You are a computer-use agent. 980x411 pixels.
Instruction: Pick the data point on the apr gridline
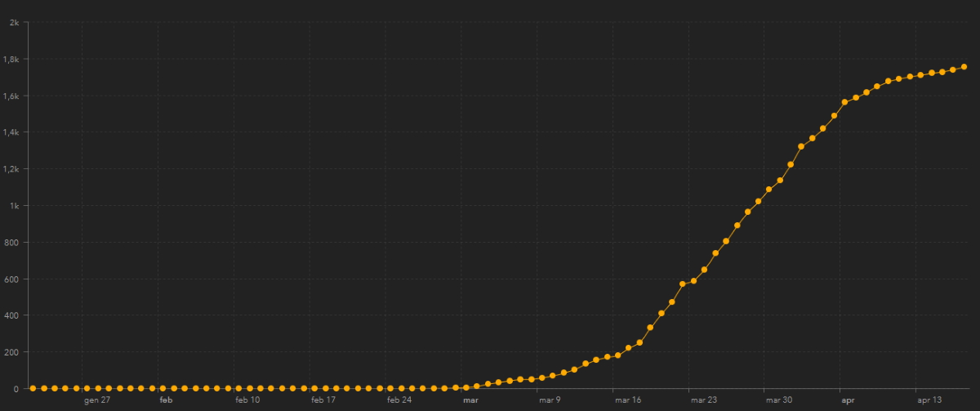[844, 102]
